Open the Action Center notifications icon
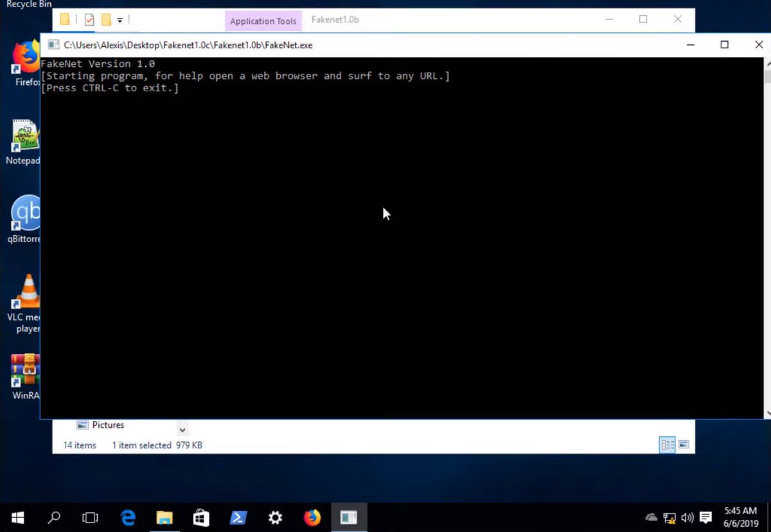771x532 pixels. point(705,517)
